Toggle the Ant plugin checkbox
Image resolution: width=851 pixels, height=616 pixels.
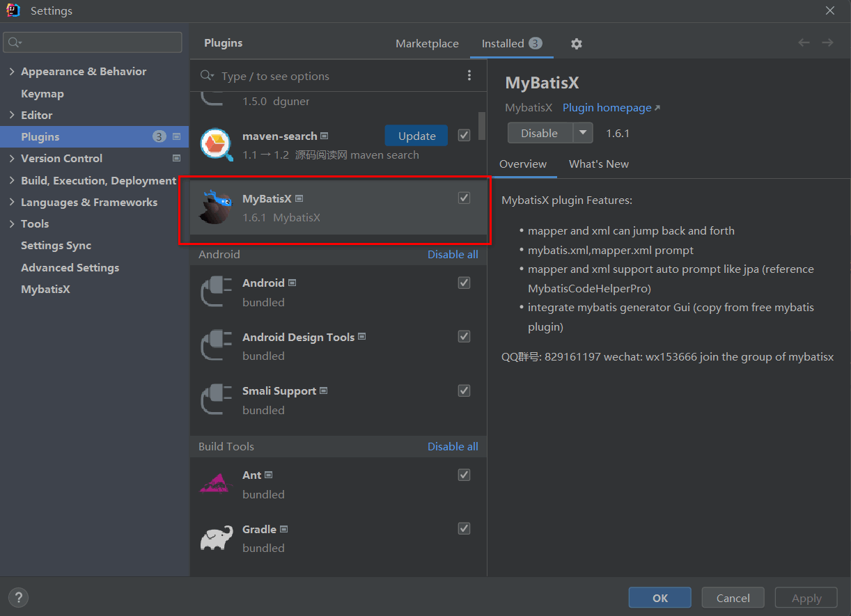click(x=464, y=475)
